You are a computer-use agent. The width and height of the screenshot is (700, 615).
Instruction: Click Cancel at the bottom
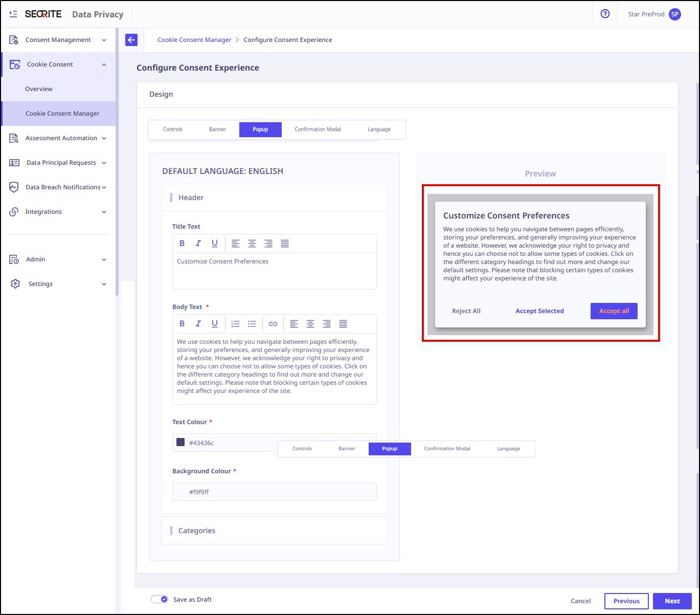tap(581, 601)
